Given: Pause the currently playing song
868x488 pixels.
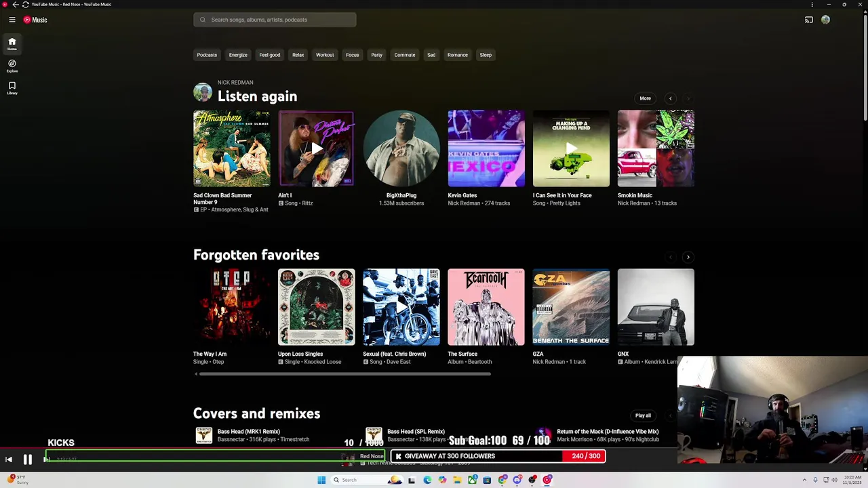Looking at the screenshot, I should 28,460.
